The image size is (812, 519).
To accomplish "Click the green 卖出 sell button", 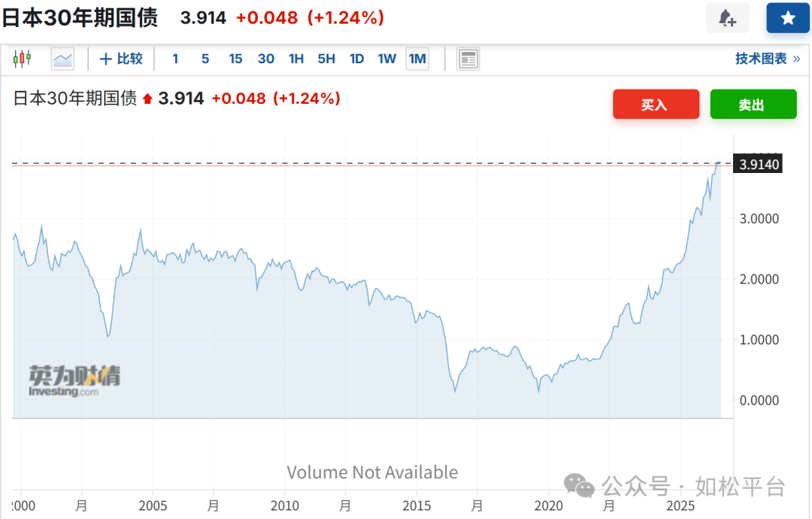I will (x=753, y=104).
